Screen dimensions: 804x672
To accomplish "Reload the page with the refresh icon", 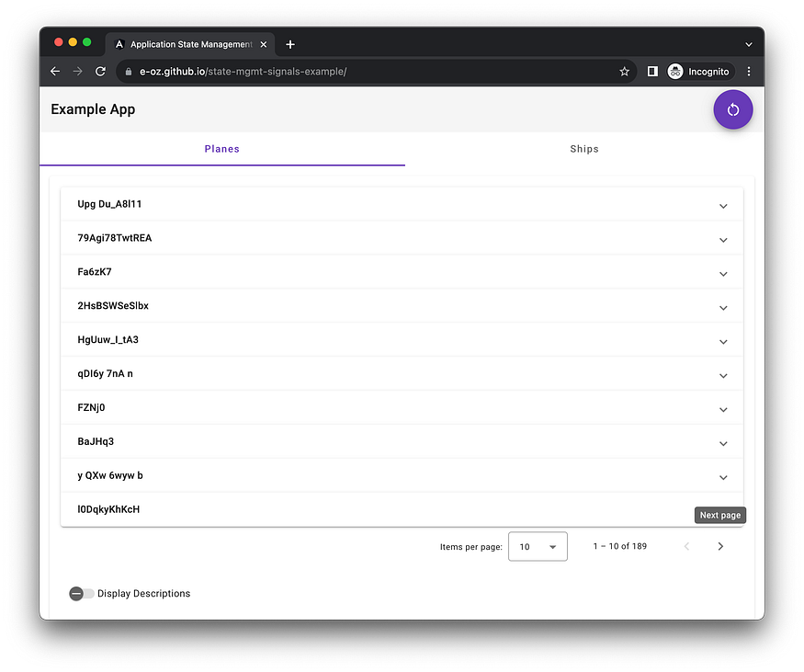I will (100, 72).
